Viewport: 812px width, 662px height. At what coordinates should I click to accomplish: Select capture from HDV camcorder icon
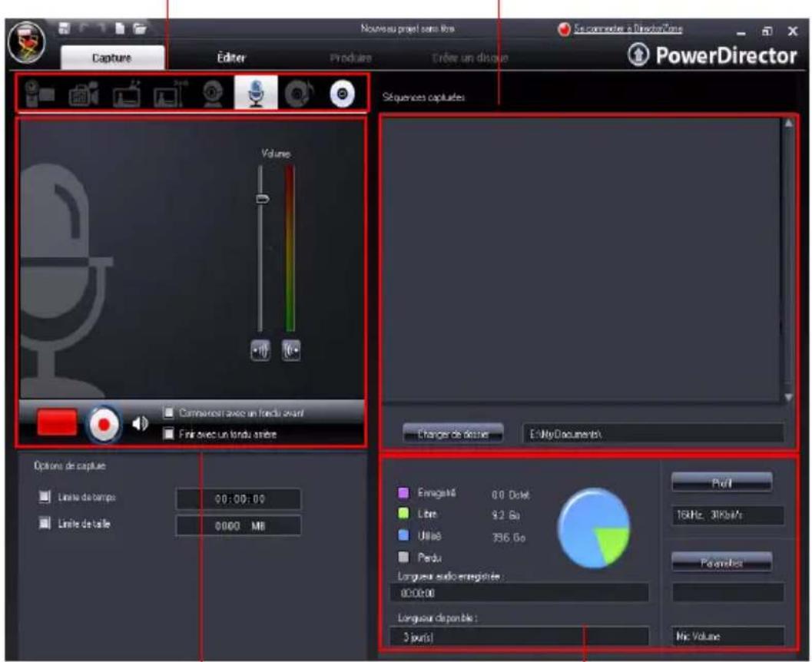tap(84, 94)
